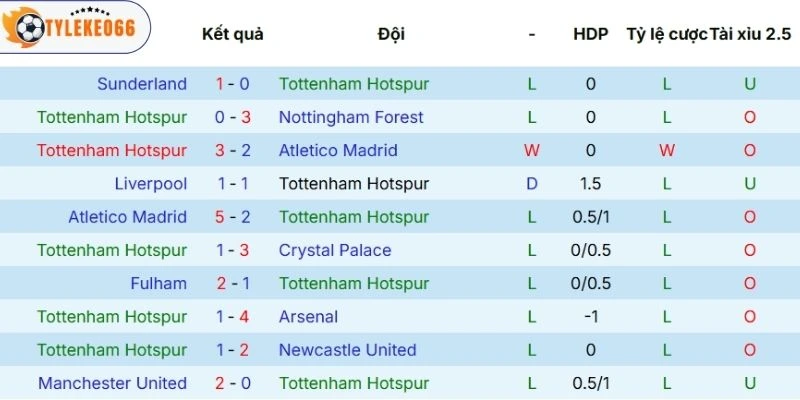Select the Tài xỉu 2.5 column header
The width and height of the screenshot is (800, 400).
(750, 34)
